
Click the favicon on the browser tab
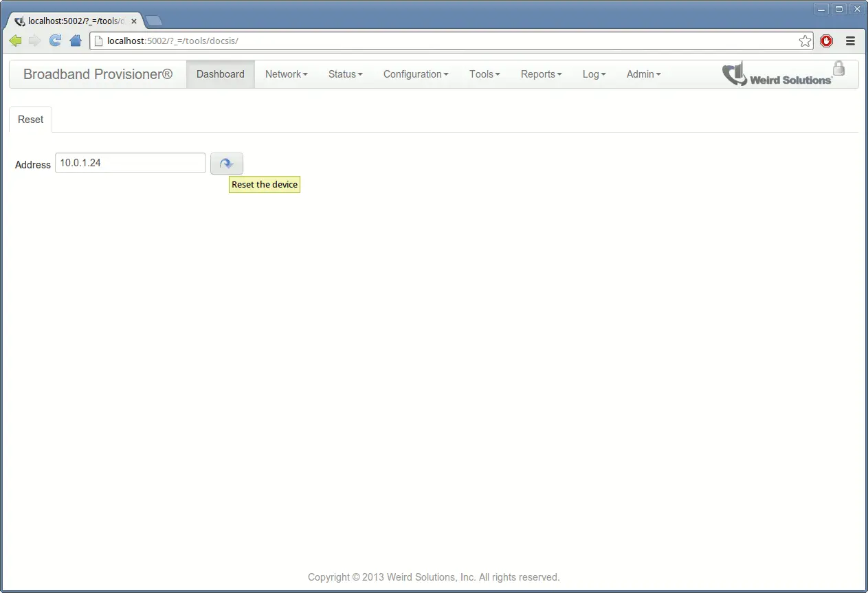(x=20, y=21)
